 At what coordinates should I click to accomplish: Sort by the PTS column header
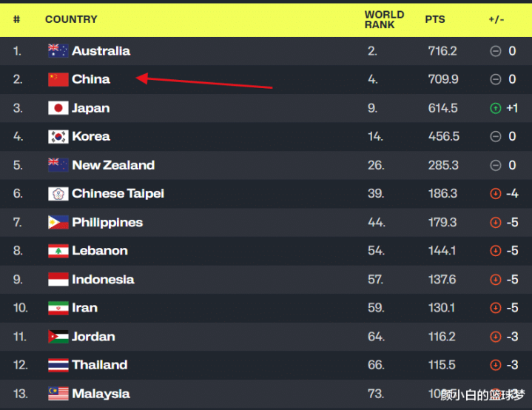click(435, 19)
